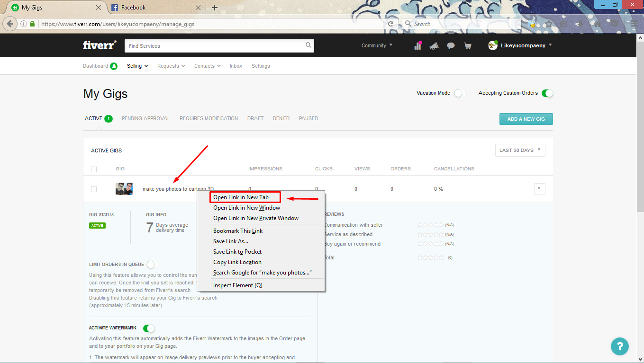Go back using browser back arrow
This screenshot has height=363, width=644.
pos(10,24)
